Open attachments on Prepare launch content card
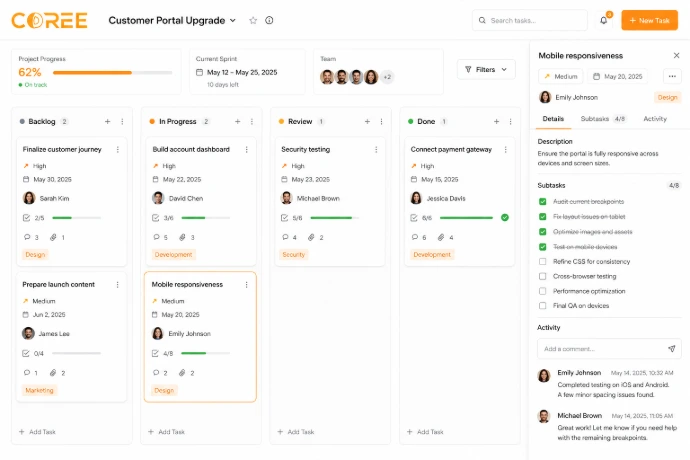The width and height of the screenshot is (690, 460). click(x=58, y=373)
